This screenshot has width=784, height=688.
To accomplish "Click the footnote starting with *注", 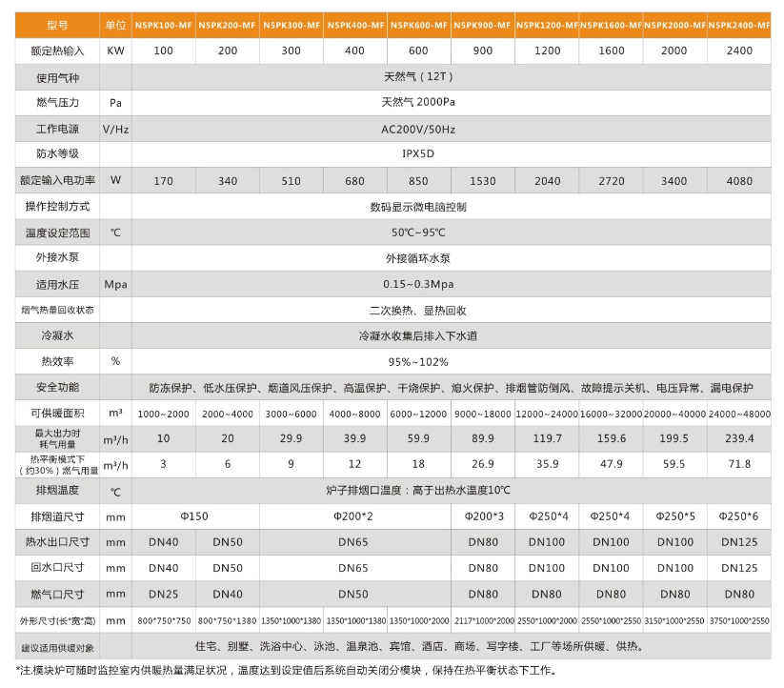I will point(381,672).
